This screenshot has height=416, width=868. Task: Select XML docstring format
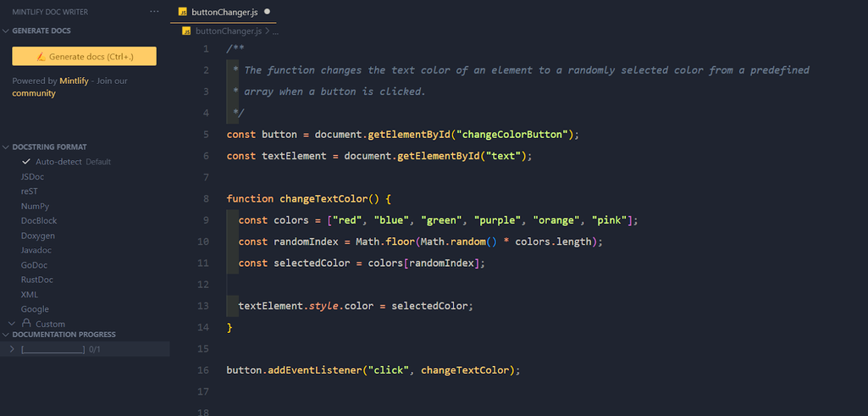coord(30,295)
